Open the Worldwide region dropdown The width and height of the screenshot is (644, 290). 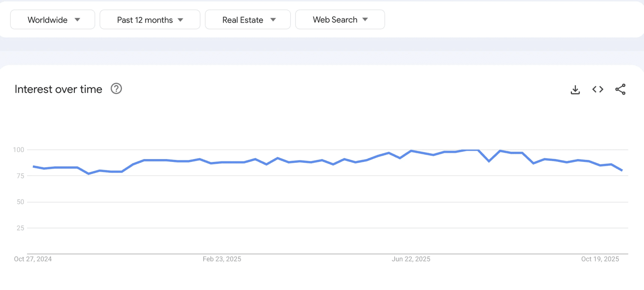53,20
